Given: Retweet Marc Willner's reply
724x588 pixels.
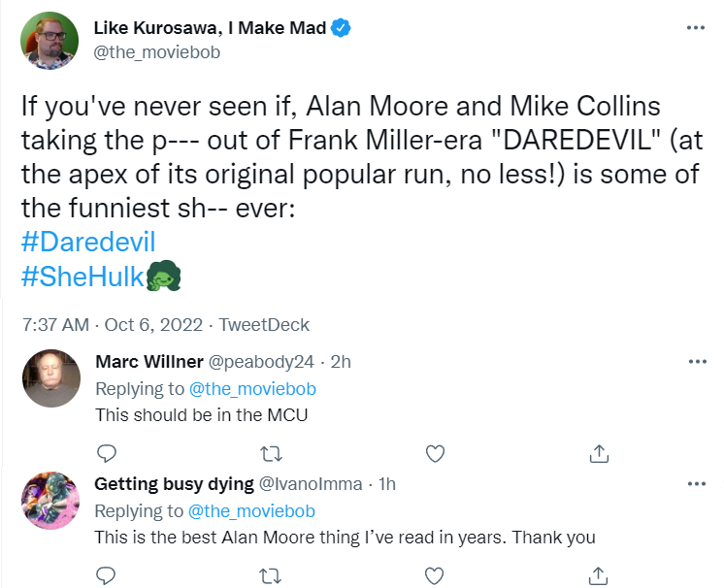Looking at the screenshot, I should tap(272, 454).
